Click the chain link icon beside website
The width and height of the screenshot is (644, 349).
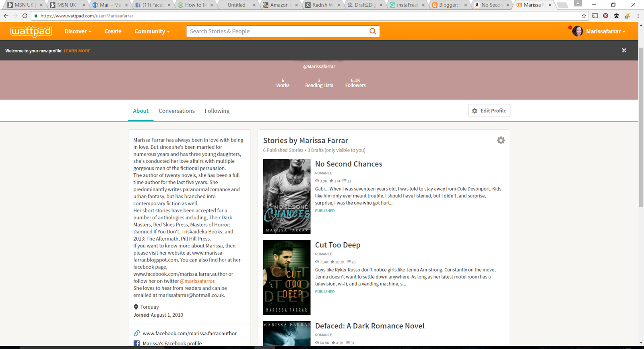pos(137,333)
